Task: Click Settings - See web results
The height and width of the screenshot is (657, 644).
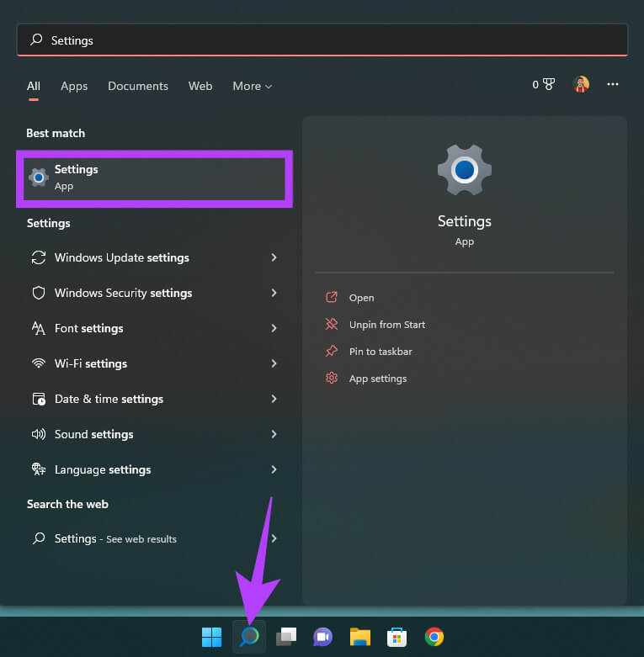Action: (115, 538)
